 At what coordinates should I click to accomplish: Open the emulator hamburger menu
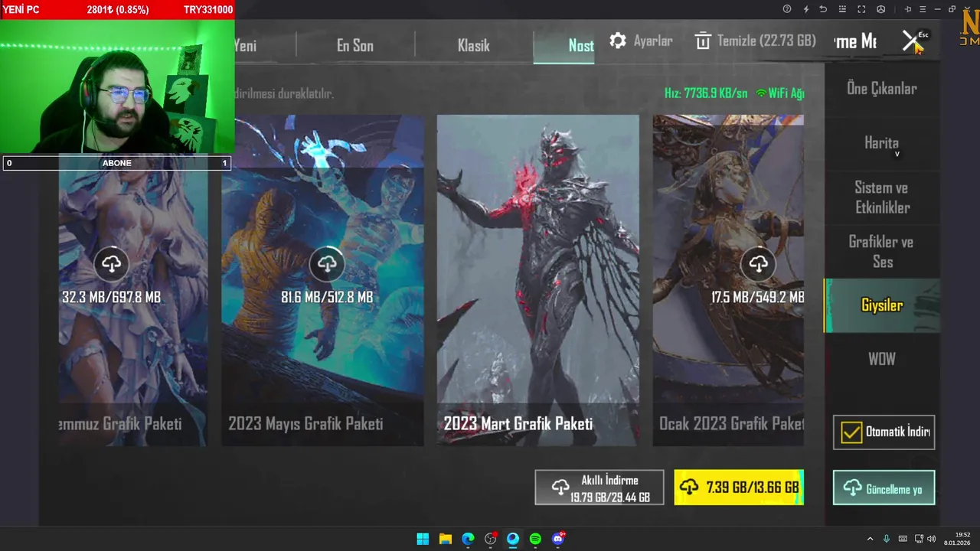click(x=923, y=9)
